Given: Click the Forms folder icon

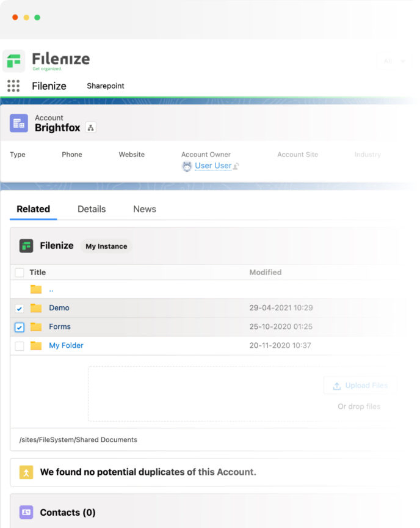Looking at the screenshot, I should pos(36,326).
